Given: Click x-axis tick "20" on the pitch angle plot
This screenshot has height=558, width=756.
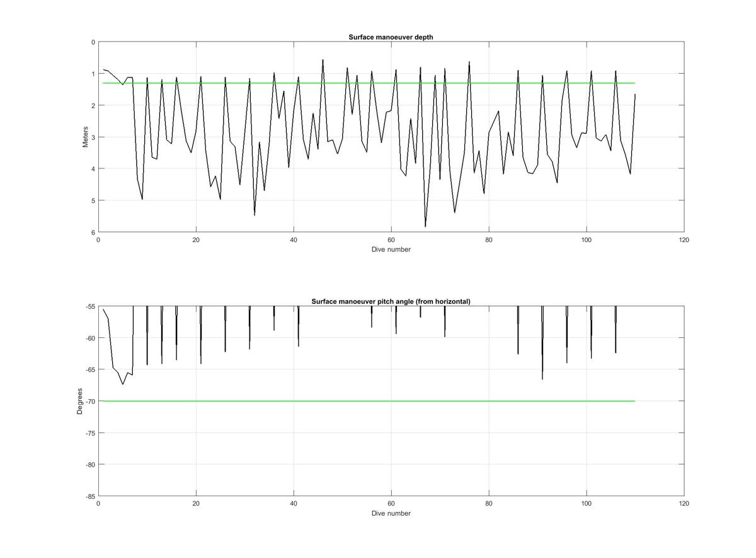Looking at the screenshot, I should [x=196, y=504].
